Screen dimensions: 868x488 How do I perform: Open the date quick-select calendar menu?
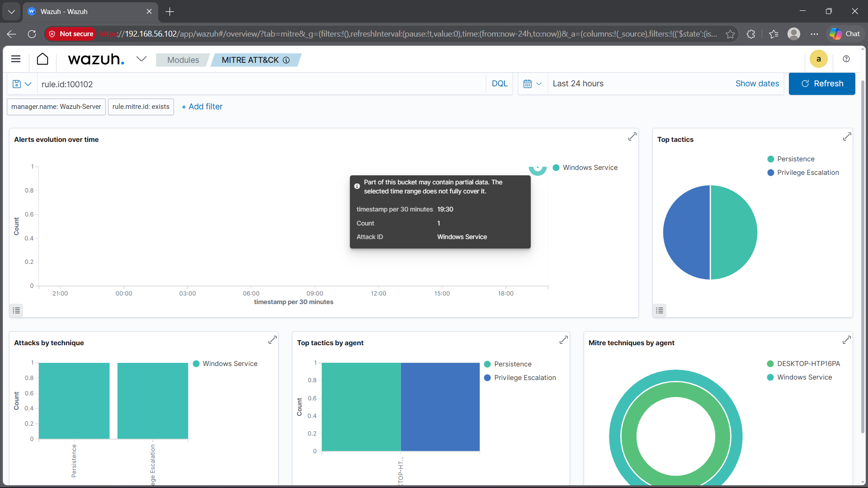click(x=533, y=84)
